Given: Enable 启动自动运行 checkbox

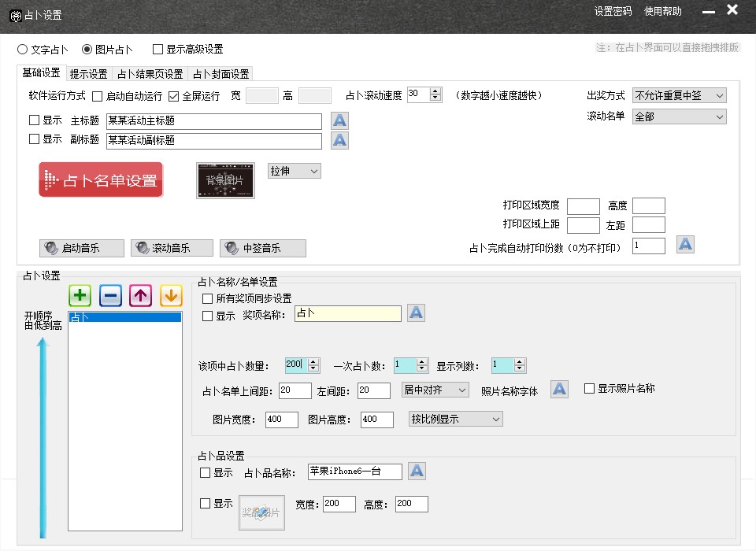Looking at the screenshot, I should pyautogui.click(x=98, y=96).
